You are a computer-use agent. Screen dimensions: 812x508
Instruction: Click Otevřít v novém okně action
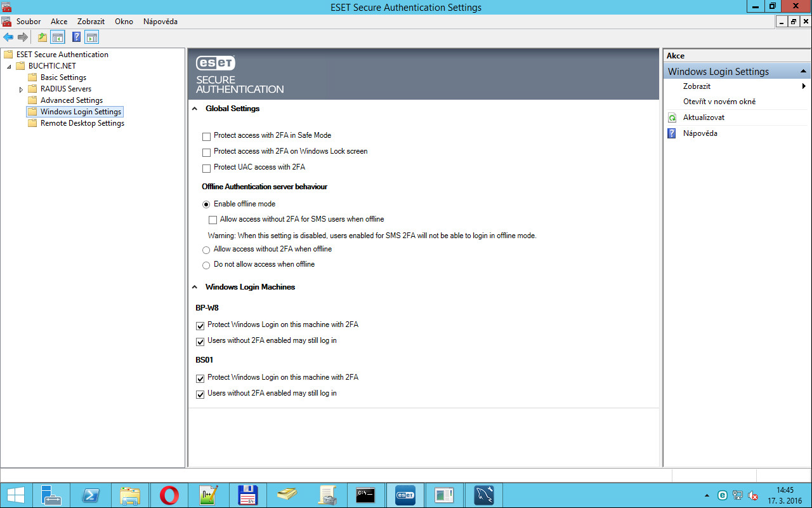(719, 102)
